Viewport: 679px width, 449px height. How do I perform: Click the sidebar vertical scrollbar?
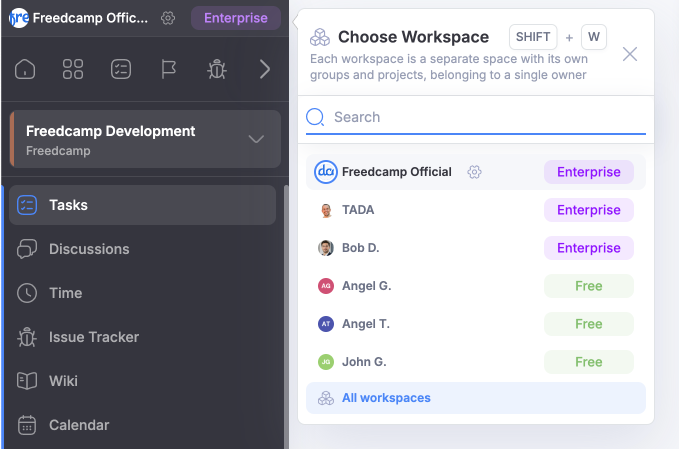coord(286,317)
